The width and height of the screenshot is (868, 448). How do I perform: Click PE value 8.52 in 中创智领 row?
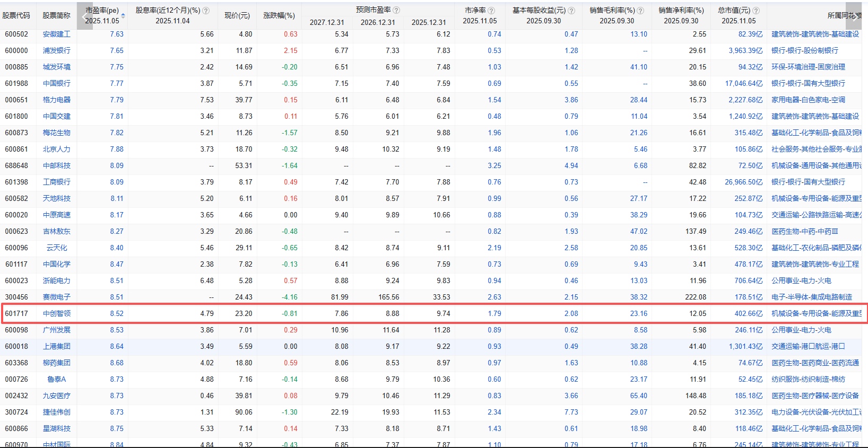117,313
